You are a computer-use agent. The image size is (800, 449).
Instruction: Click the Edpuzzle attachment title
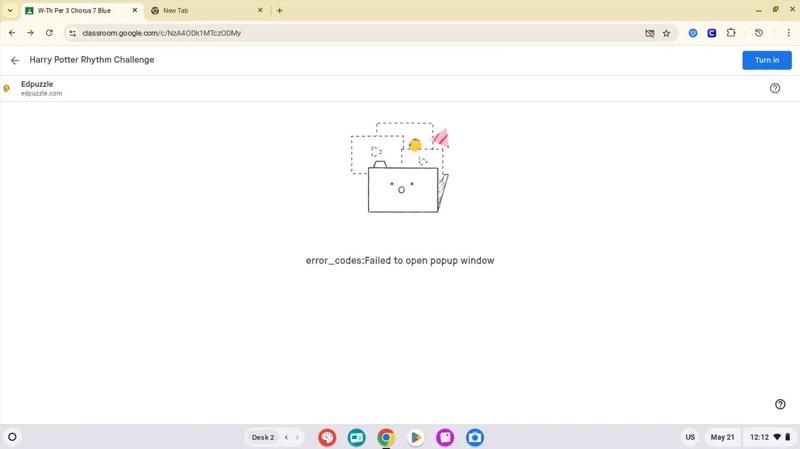coord(37,84)
